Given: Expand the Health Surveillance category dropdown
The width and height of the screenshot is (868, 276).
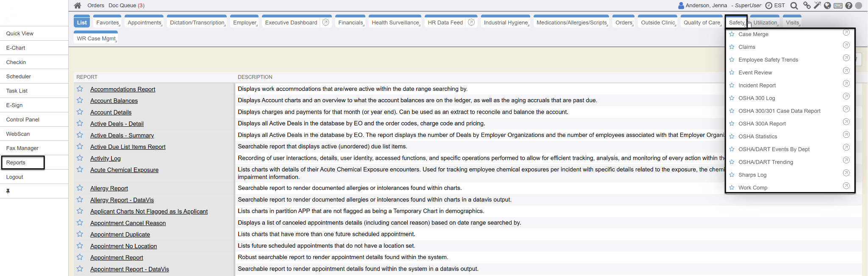Looking at the screenshot, I should click(x=395, y=22).
